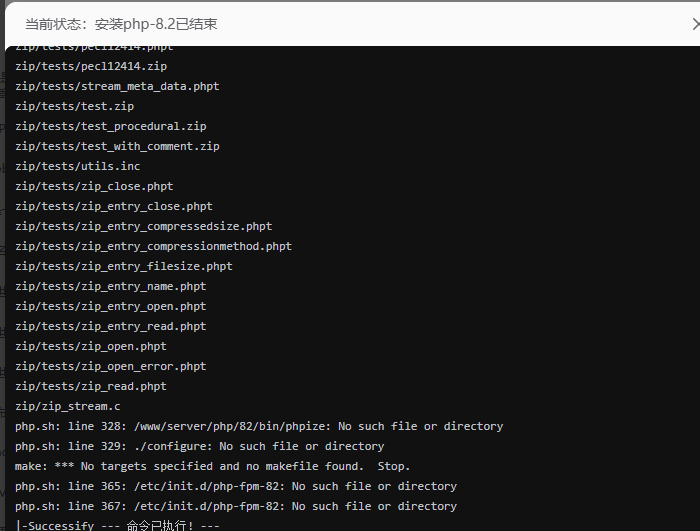Click the pecl12414.zip log line
The width and height of the screenshot is (700, 531).
[x=91, y=66]
